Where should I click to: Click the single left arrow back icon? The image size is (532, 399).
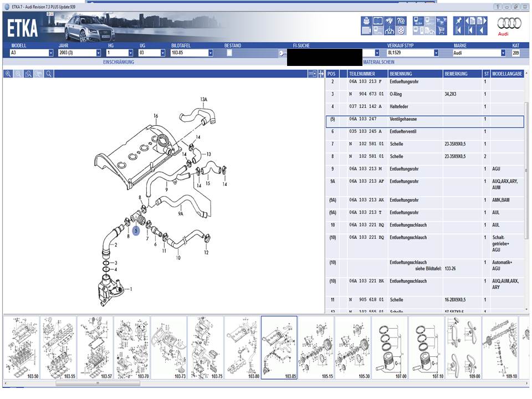(482, 30)
